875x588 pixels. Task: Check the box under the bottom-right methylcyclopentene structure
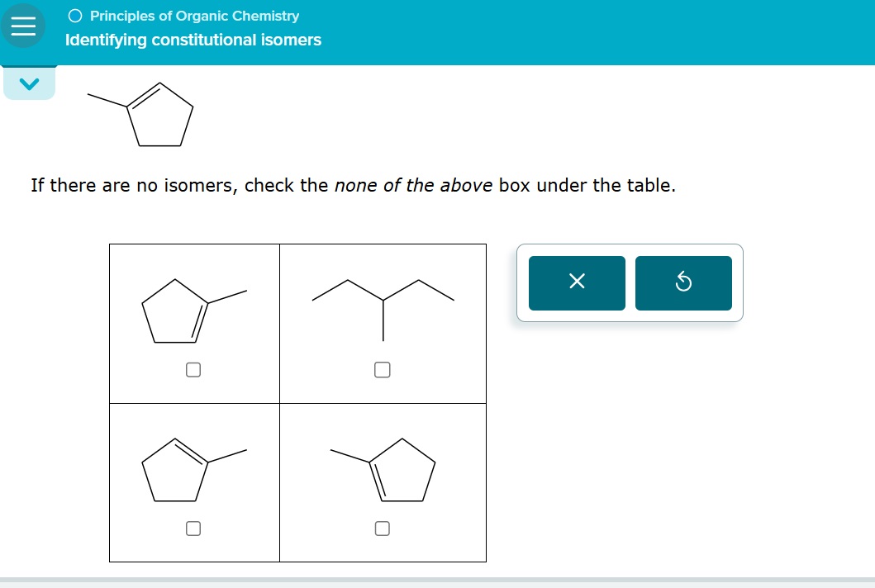pos(382,528)
